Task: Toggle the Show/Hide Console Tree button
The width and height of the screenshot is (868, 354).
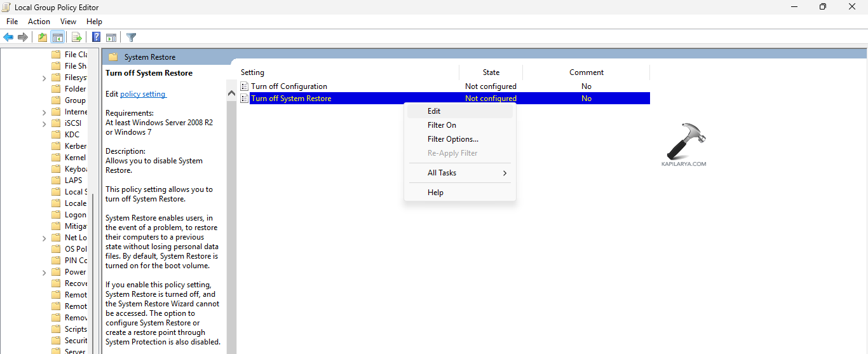Action: (x=57, y=37)
